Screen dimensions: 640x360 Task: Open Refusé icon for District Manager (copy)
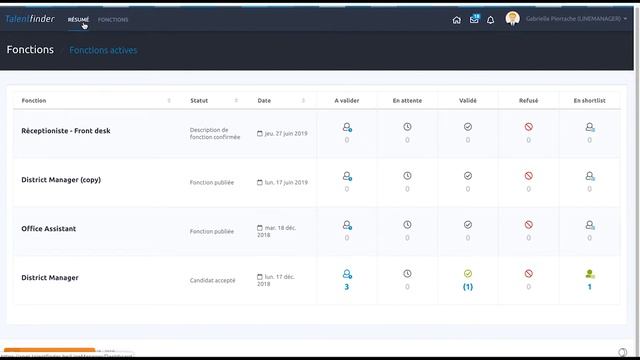point(529,176)
